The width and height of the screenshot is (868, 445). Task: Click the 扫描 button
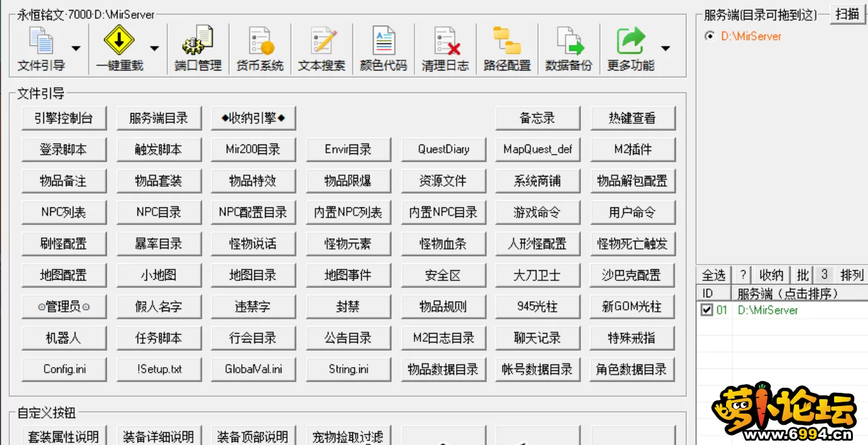847,14
